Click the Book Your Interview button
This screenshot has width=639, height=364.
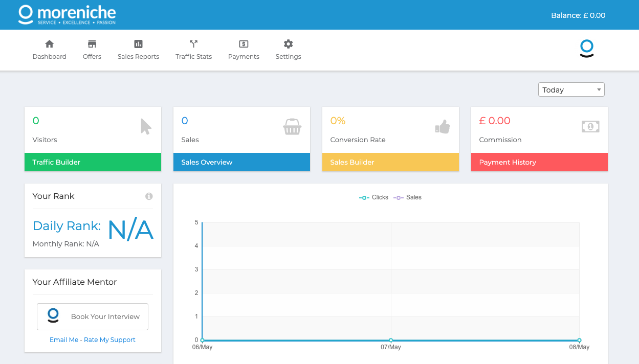click(93, 316)
